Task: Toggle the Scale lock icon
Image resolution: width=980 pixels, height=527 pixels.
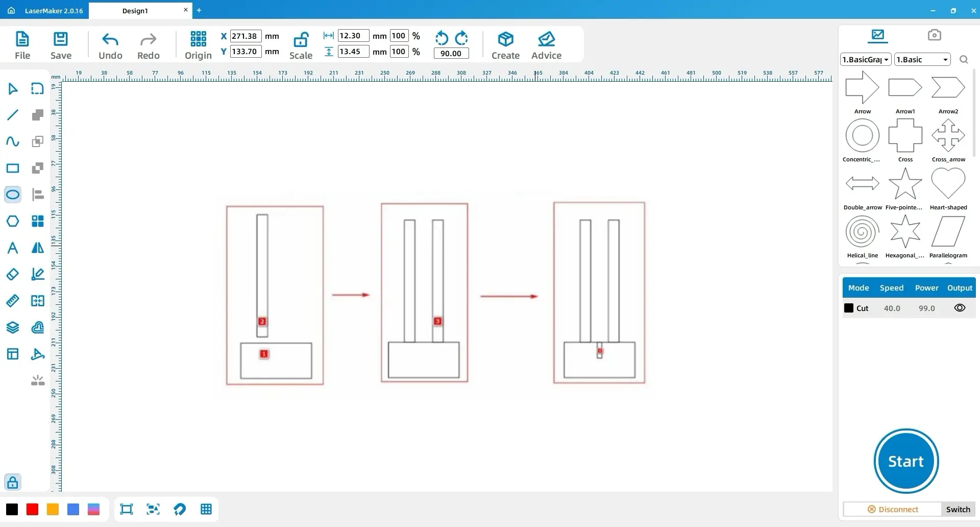Action: click(x=301, y=40)
